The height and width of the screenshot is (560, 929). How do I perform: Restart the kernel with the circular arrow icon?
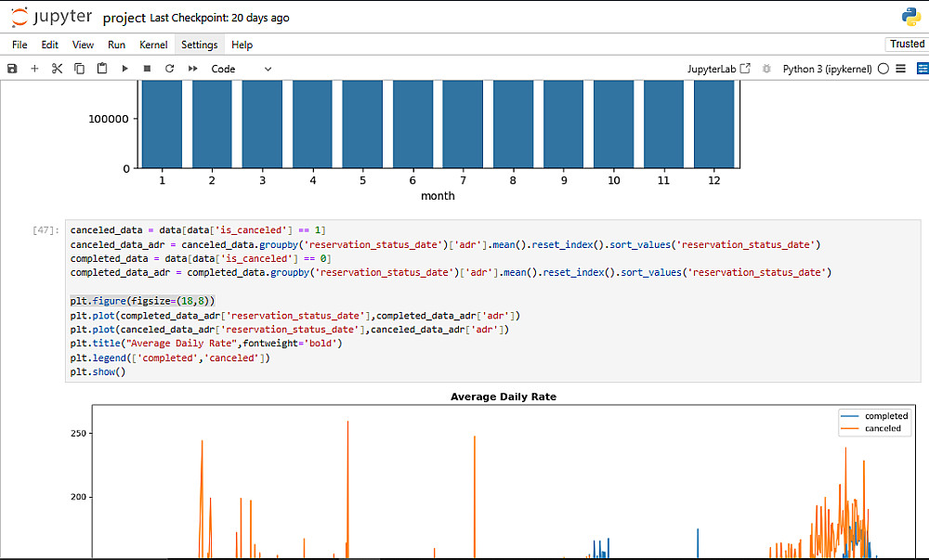169,69
